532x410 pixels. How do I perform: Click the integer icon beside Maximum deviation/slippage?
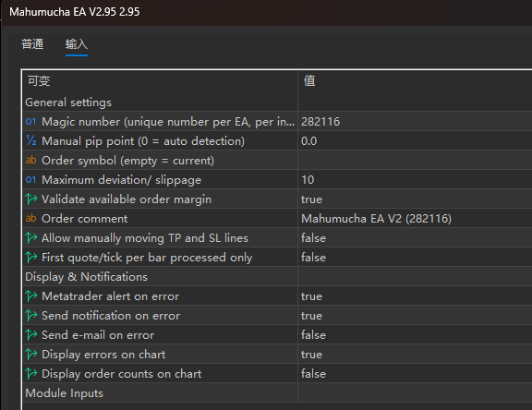tap(30, 179)
